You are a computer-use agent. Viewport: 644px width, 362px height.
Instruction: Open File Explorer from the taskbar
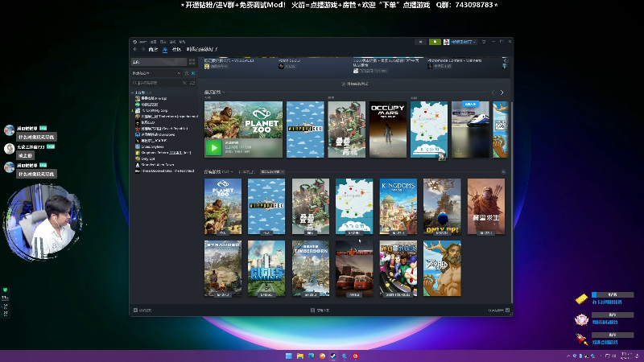pos(299,356)
